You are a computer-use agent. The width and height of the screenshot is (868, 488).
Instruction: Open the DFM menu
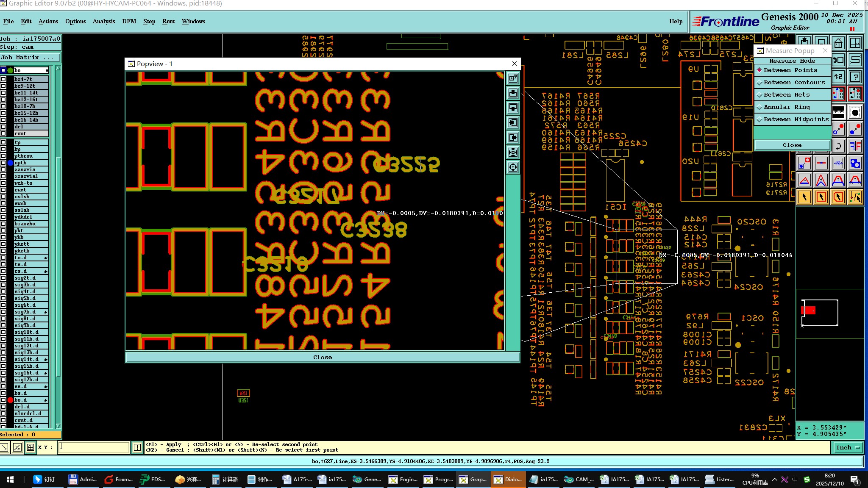129,21
